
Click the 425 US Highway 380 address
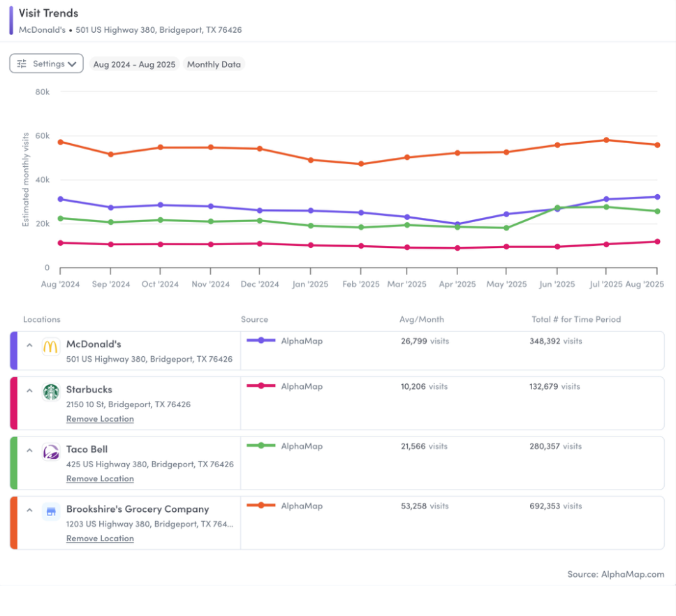[x=149, y=464]
